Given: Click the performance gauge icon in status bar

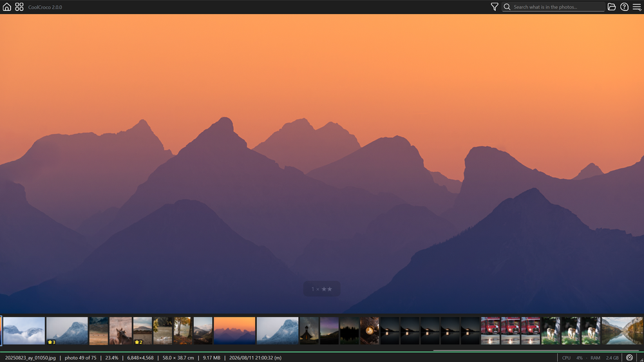Looking at the screenshot, I should [629, 357].
